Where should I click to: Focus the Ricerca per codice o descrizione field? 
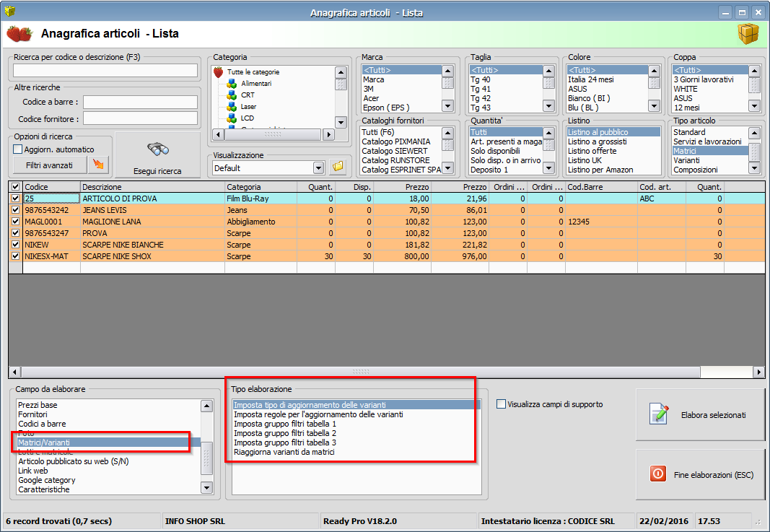pyautogui.click(x=105, y=71)
